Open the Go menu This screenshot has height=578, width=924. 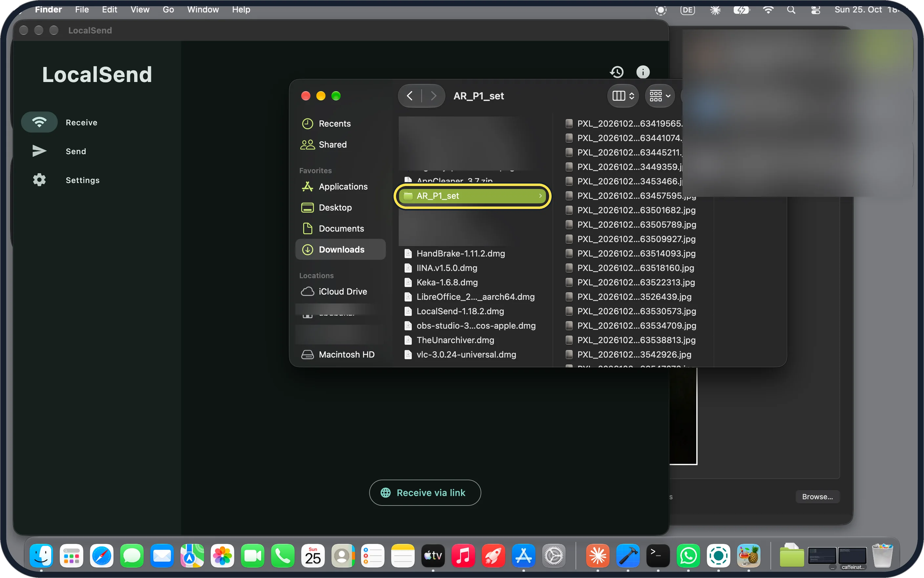pyautogui.click(x=168, y=10)
